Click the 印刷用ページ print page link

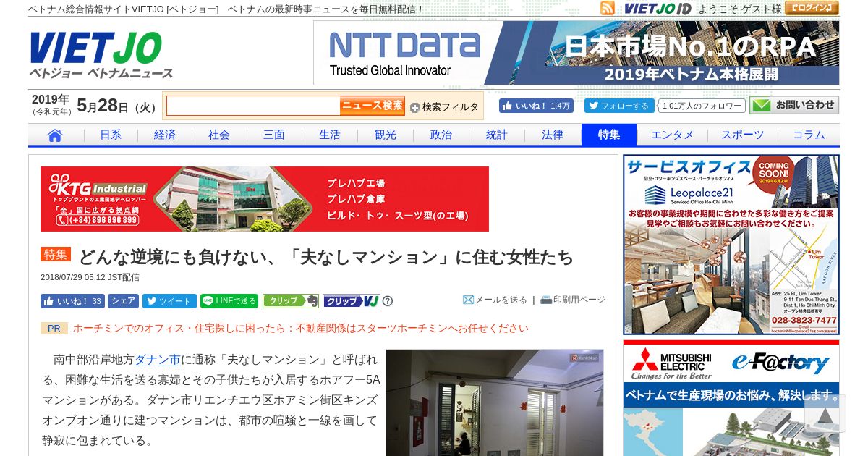[573, 300]
